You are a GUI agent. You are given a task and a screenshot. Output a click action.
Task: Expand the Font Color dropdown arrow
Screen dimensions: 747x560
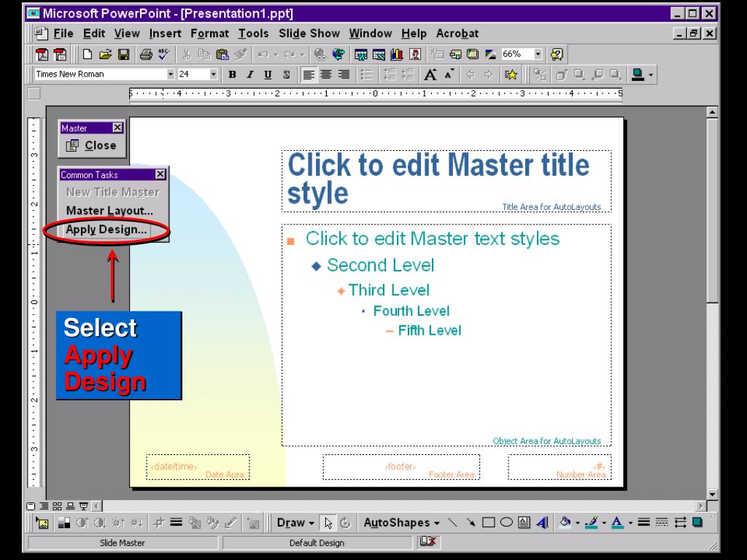point(630,524)
